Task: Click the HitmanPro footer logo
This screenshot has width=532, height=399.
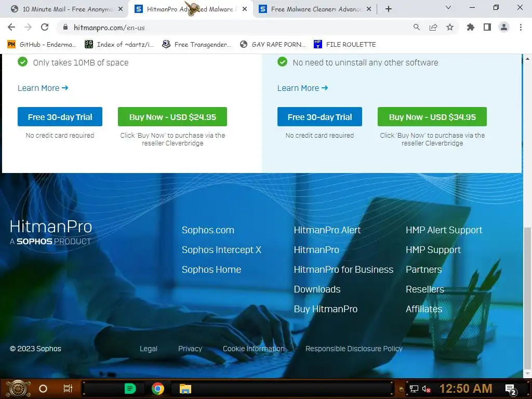Action: pos(51,232)
